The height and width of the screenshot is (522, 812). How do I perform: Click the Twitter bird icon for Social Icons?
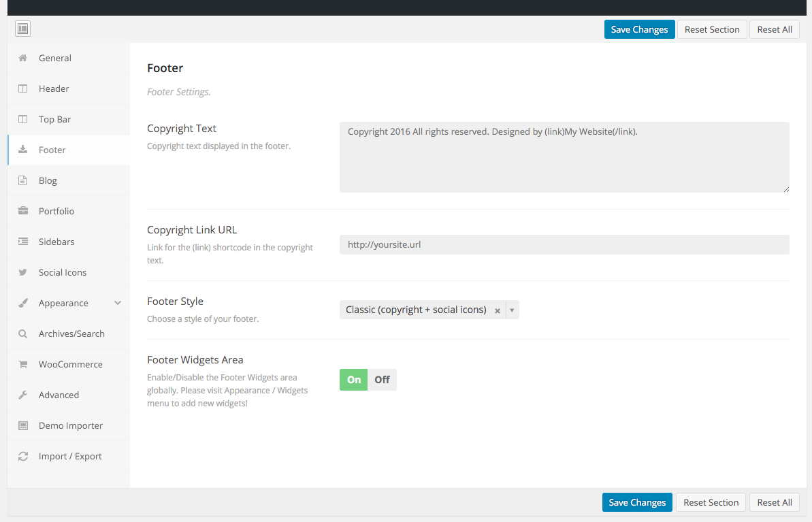(23, 272)
